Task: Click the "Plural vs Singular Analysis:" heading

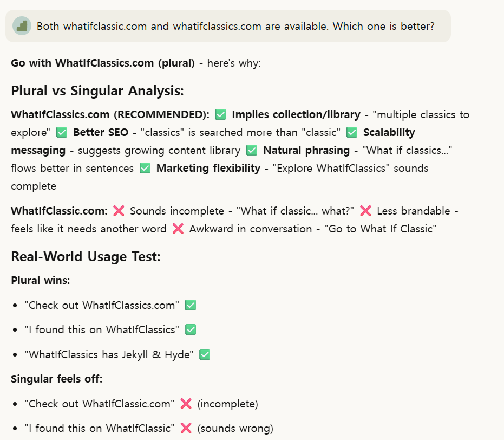Action: 97,90
